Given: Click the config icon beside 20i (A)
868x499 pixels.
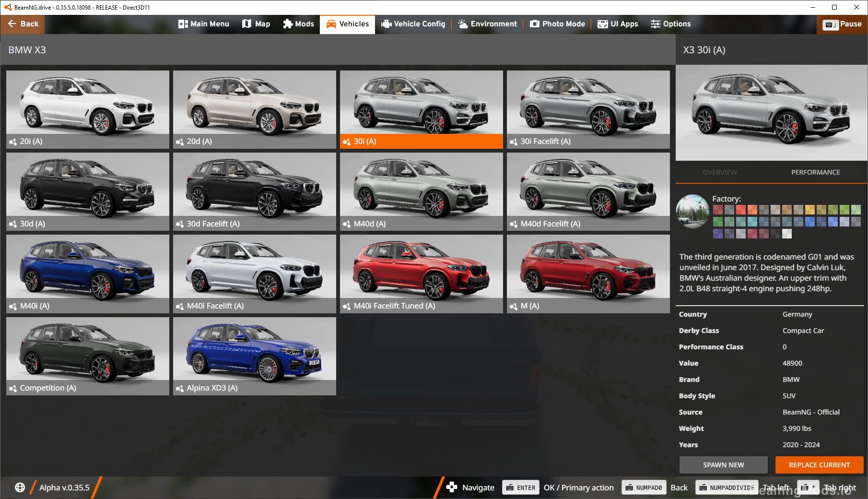Looking at the screenshot, I should 13,142.
